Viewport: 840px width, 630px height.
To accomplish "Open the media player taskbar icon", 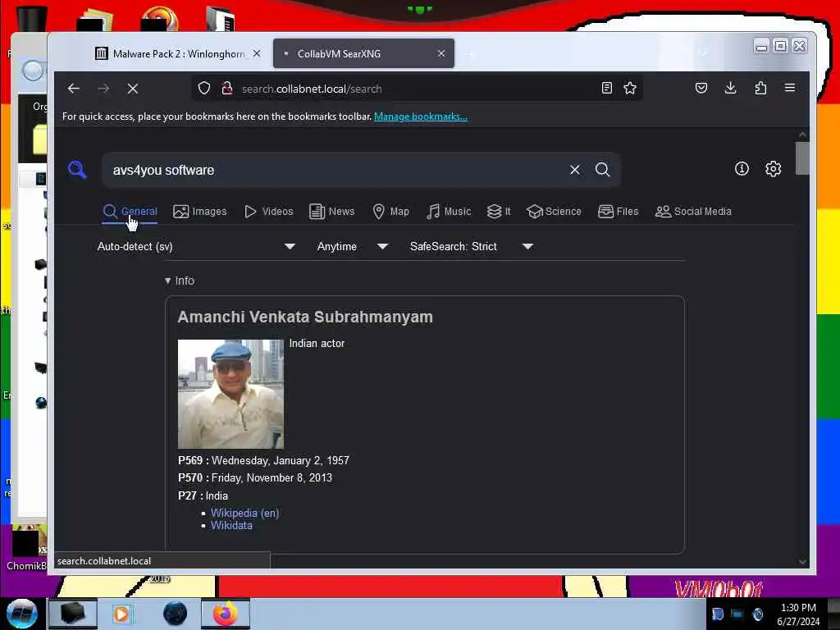I will pyautogui.click(x=121, y=614).
